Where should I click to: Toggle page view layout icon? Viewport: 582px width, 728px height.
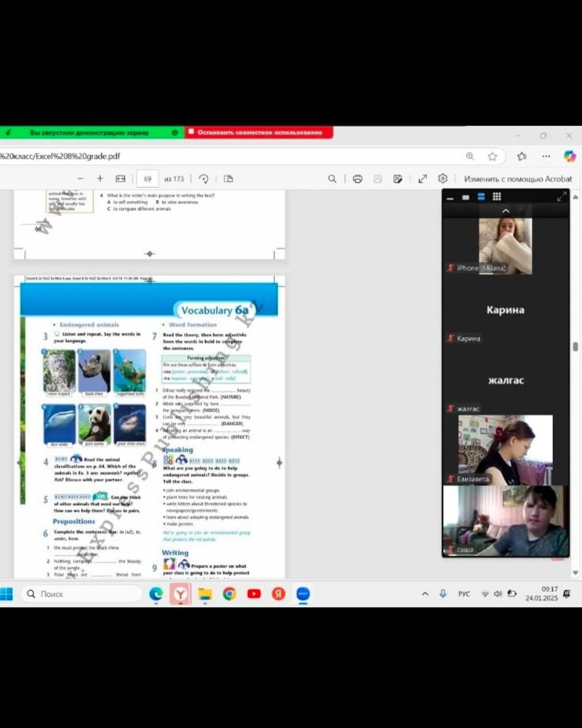(x=228, y=179)
